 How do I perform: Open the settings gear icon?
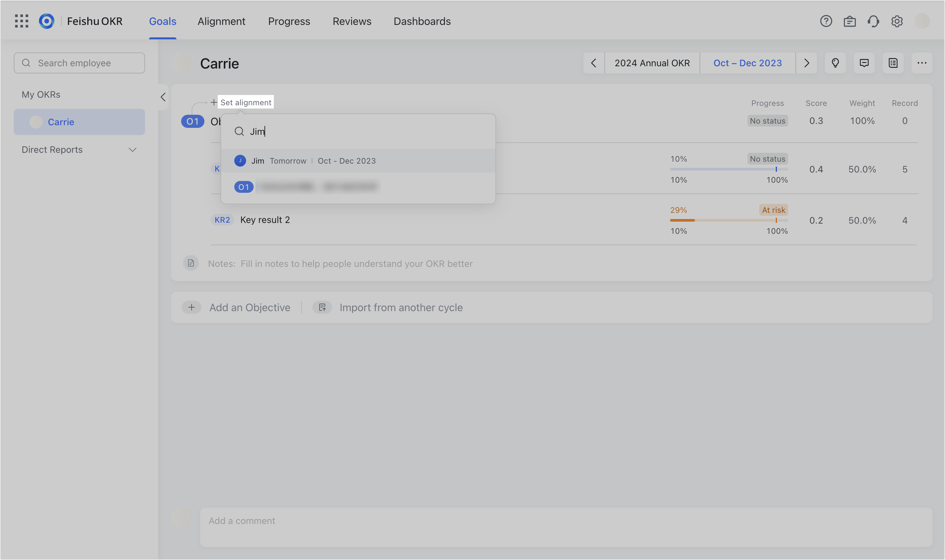(x=897, y=21)
